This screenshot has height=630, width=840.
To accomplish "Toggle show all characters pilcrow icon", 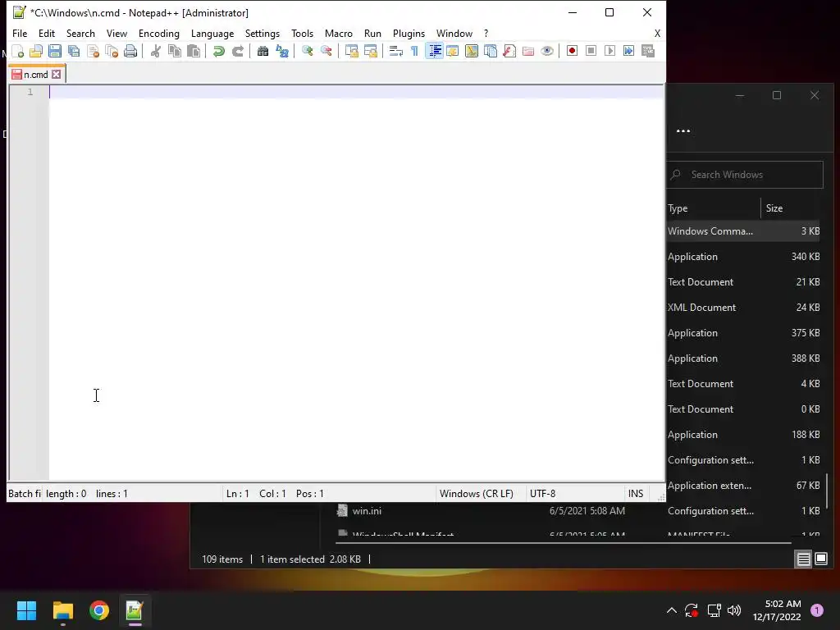I will 414,51.
